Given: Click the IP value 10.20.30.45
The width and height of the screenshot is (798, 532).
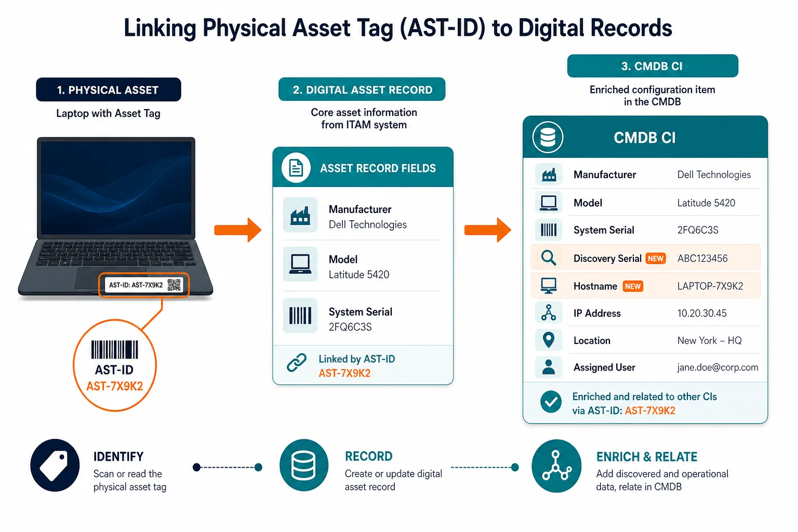Looking at the screenshot, I should point(702,313).
